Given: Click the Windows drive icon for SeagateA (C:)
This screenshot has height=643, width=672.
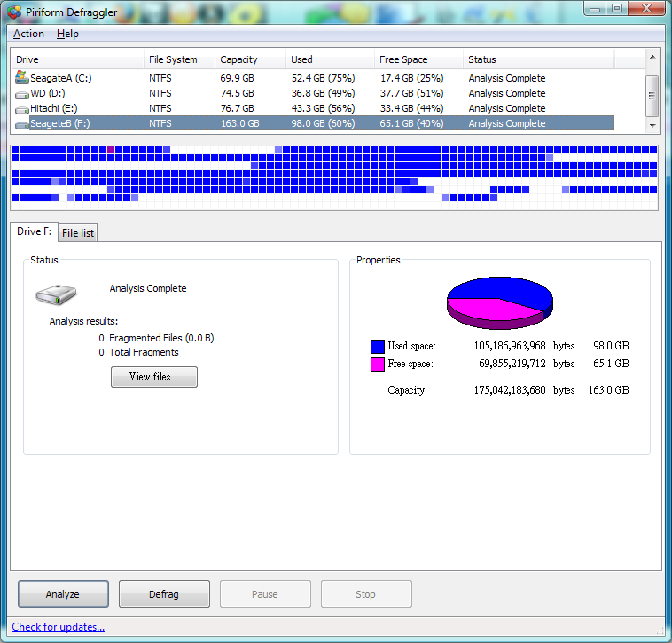Looking at the screenshot, I should [x=22, y=77].
